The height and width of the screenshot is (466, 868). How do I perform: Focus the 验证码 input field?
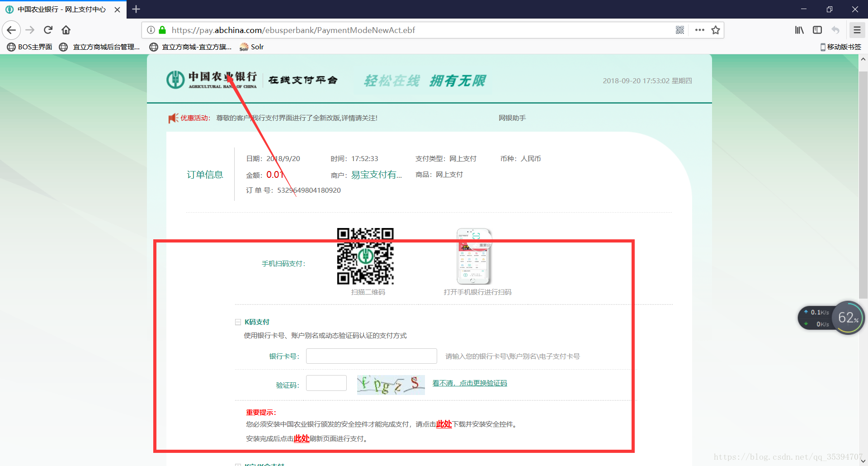(326, 383)
